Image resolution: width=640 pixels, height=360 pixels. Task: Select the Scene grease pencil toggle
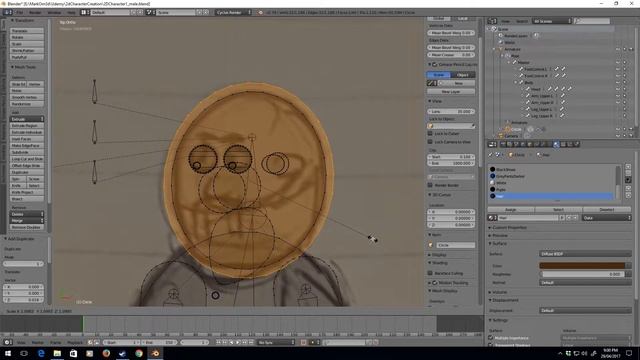(439, 75)
